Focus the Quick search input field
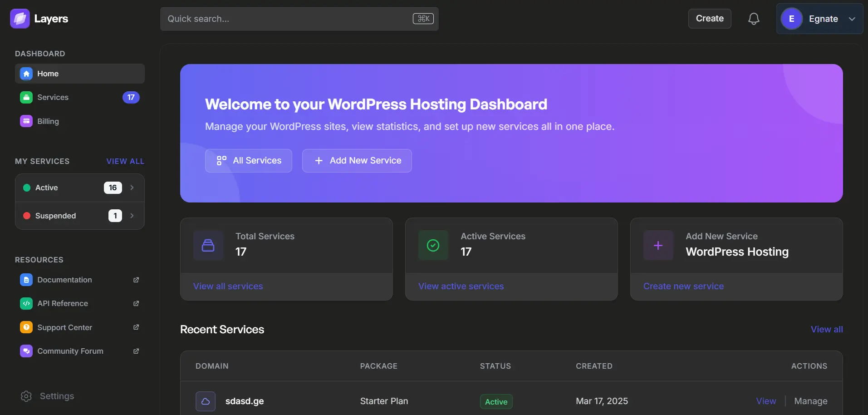Image resolution: width=868 pixels, height=415 pixels. tap(299, 19)
